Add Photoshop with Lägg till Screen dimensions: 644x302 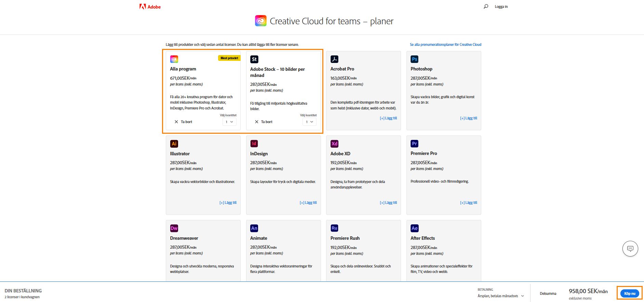469,118
